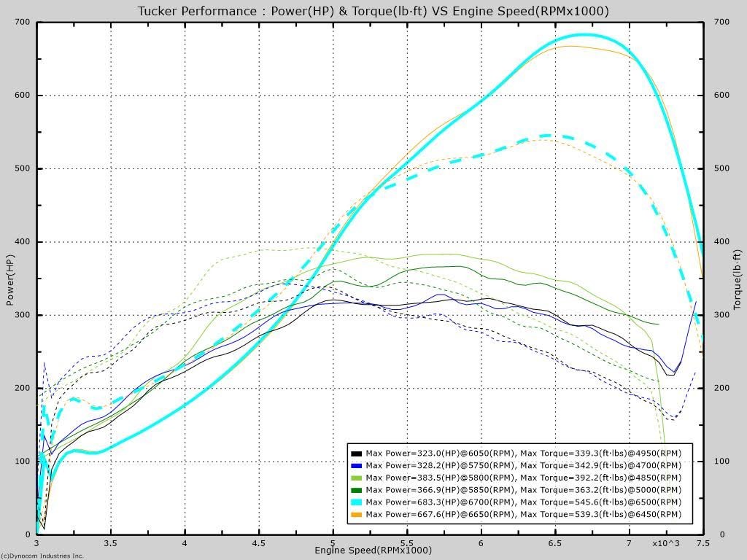The image size is (747, 560).
Task: Click the orange legend color swatch
Action: pos(356,515)
